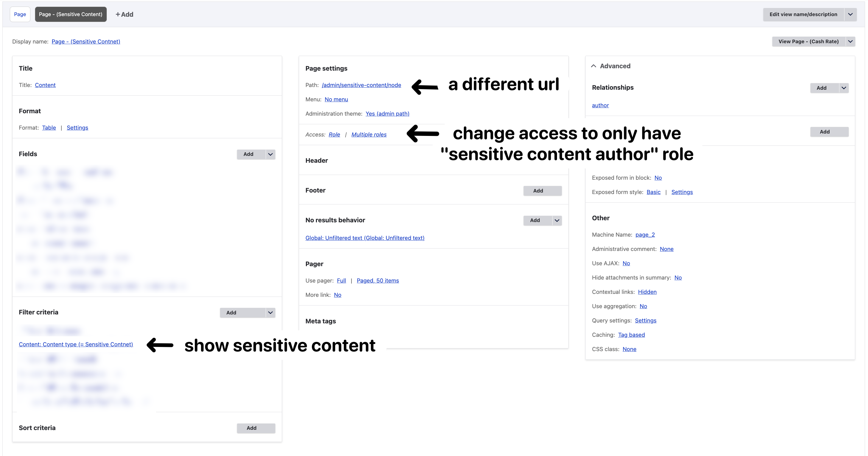Open the /admin/sensitive-content/node path link
This screenshot has height=456, width=868.
pyautogui.click(x=361, y=85)
